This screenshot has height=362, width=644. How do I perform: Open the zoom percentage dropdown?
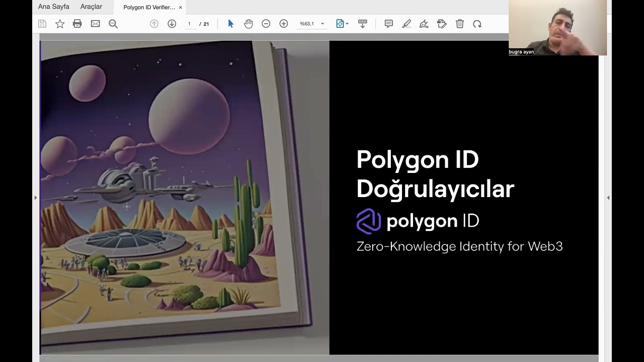point(323,24)
